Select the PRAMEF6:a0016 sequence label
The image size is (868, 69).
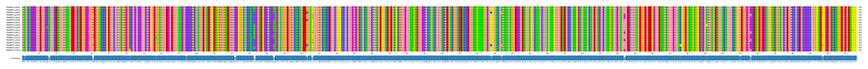(x=13, y=45)
